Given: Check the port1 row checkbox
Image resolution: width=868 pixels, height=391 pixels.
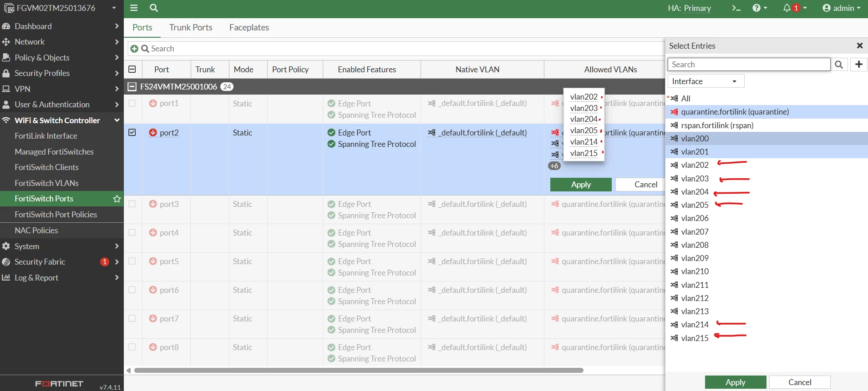Looking at the screenshot, I should pos(132,103).
